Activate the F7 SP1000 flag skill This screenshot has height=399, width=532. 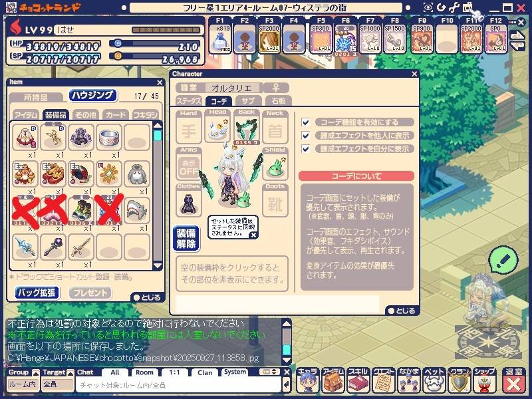(x=370, y=39)
